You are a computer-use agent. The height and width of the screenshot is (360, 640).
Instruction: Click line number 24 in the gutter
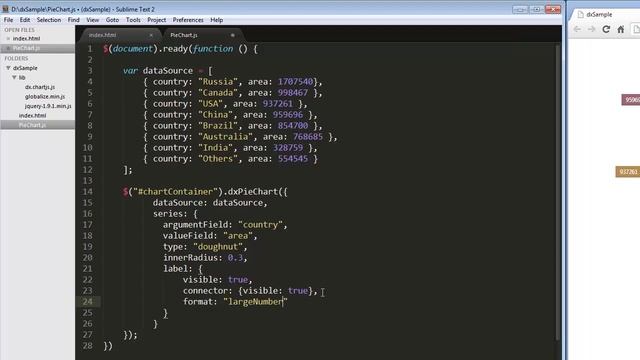(x=87, y=302)
